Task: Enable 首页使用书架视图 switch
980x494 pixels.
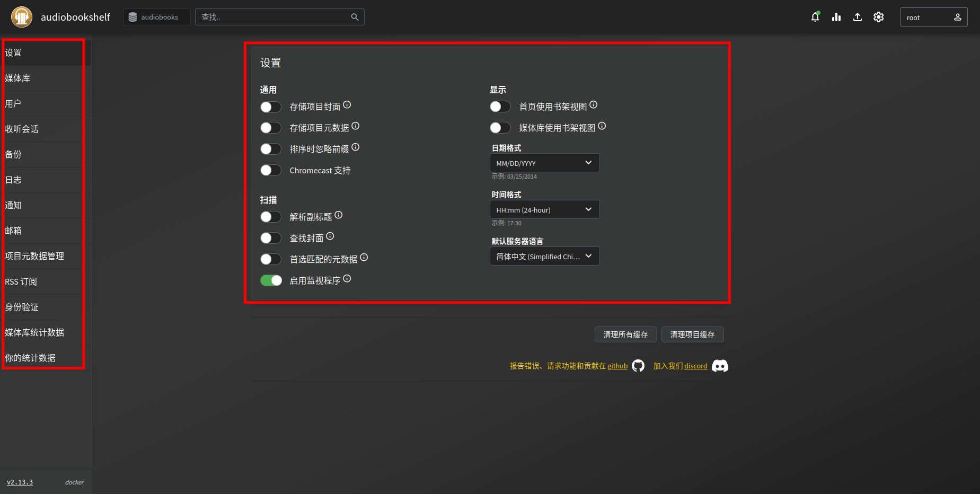Action: (x=500, y=107)
